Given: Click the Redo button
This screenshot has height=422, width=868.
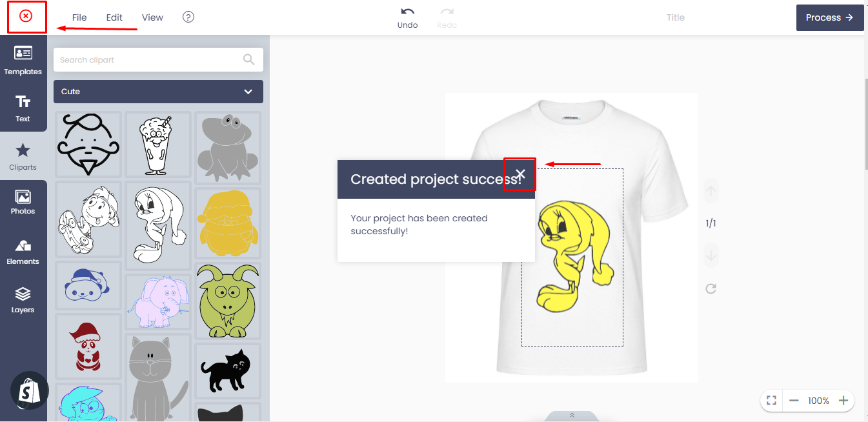Looking at the screenshot, I should [x=447, y=18].
